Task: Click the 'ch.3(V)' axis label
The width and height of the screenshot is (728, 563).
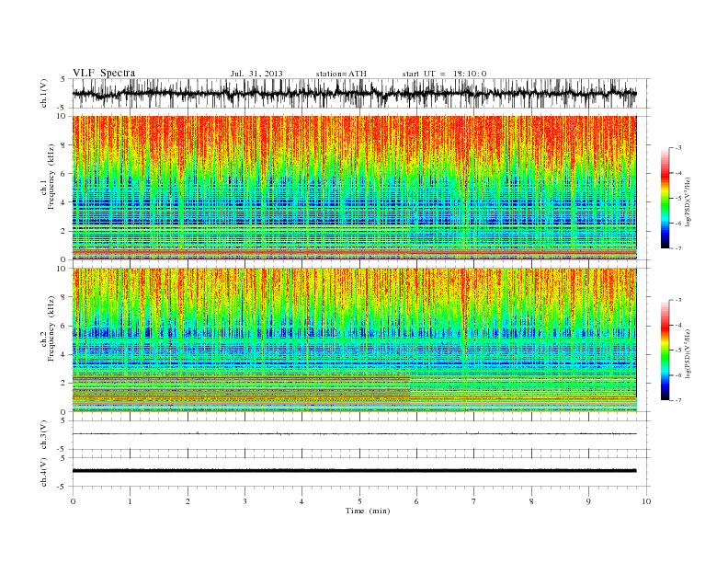Action: (44, 435)
